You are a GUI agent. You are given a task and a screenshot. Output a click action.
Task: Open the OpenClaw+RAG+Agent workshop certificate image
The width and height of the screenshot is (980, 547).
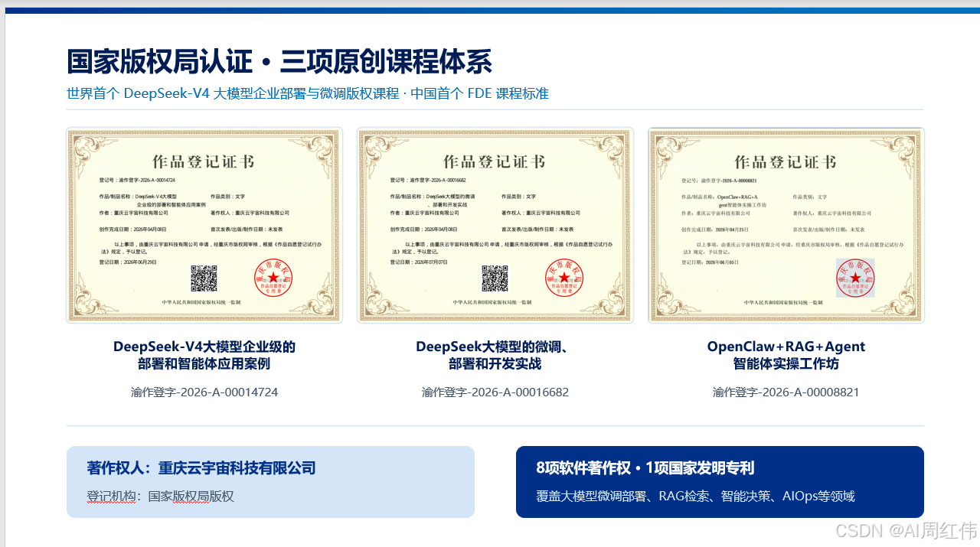tap(786, 225)
